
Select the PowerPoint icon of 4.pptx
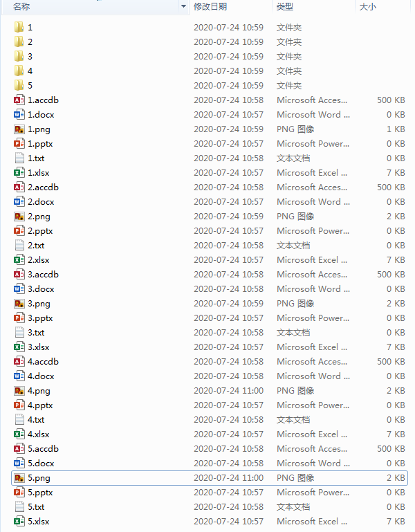(19, 405)
